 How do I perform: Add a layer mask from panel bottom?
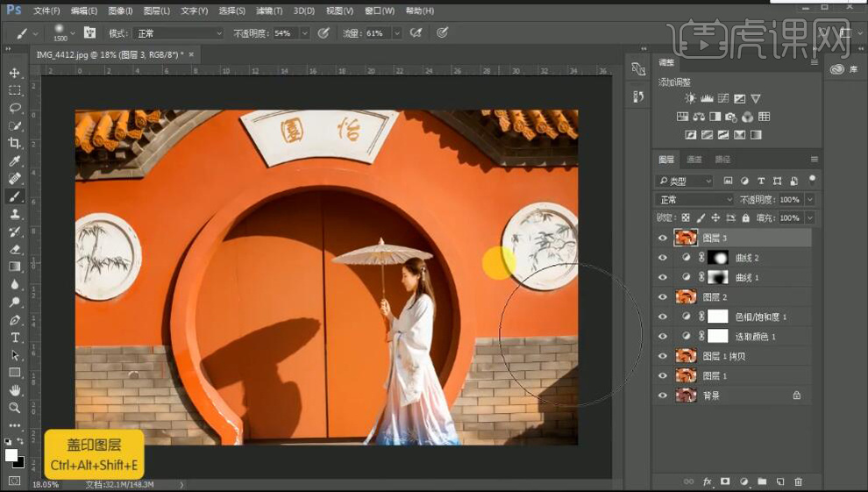click(x=725, y=481)
